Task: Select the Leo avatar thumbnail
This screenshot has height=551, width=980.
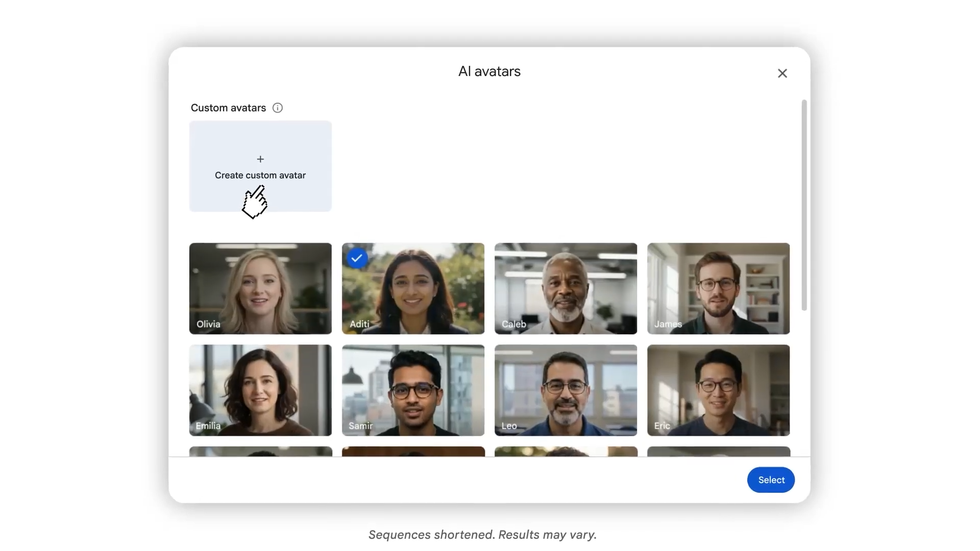Action: click(566, 390)
